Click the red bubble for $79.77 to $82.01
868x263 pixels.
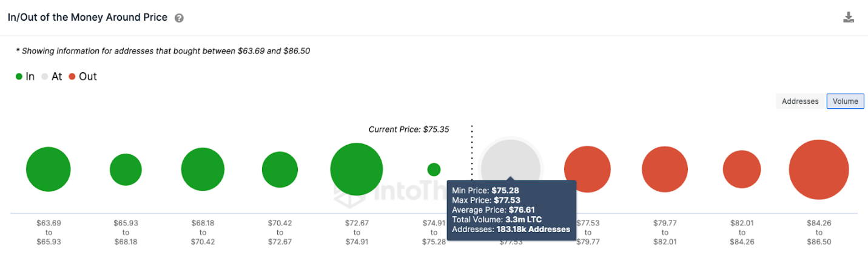(665, 169)
